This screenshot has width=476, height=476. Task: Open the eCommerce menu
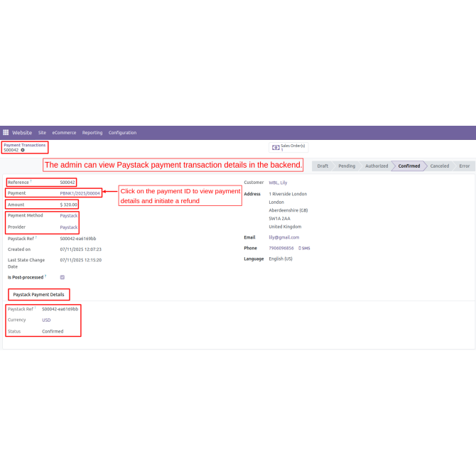point(64,133)
